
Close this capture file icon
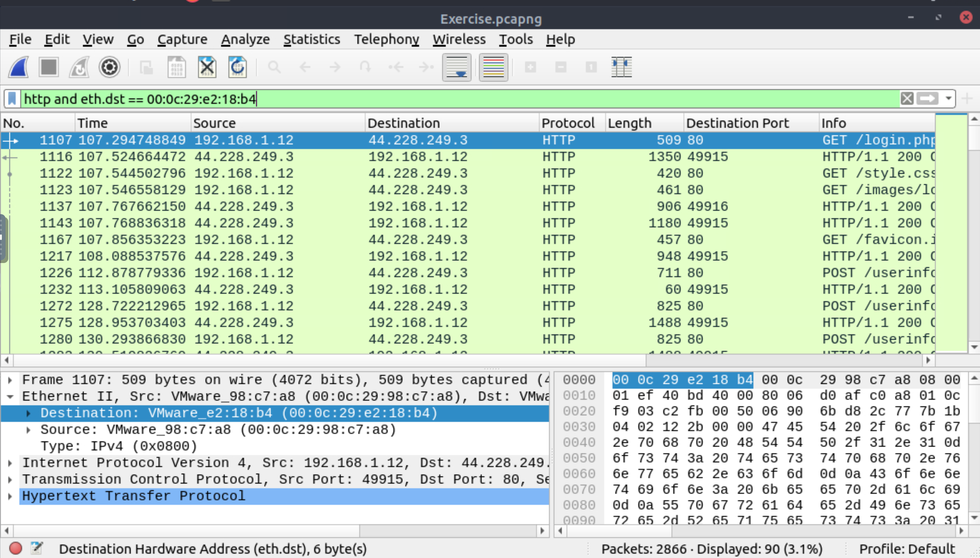(207, 67)
